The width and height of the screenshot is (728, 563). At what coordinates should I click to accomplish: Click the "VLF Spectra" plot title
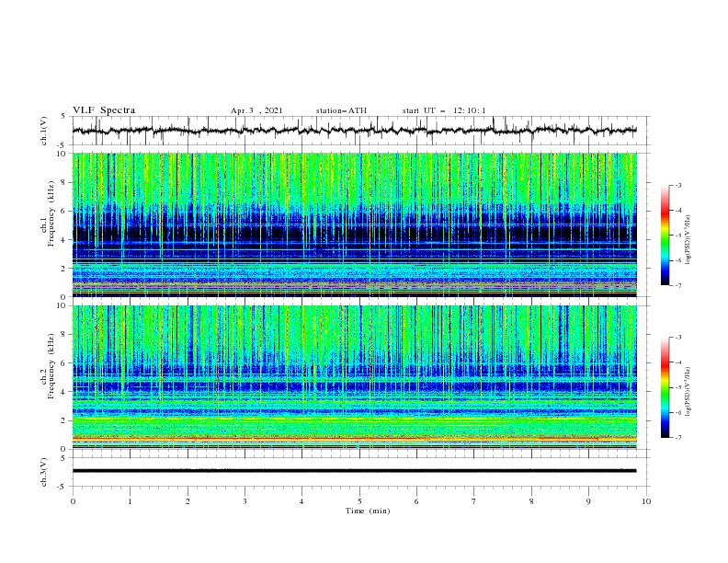coord(104,110)
